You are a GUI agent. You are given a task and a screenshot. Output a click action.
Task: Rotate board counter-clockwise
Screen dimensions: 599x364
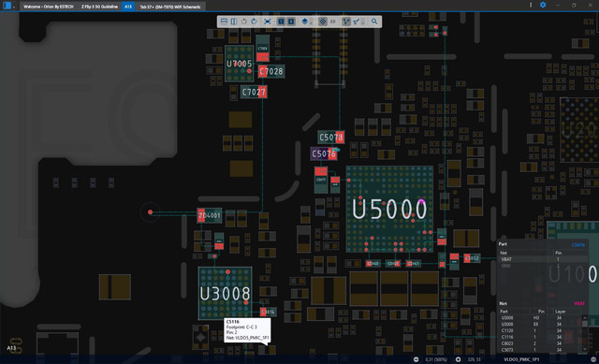click(x=243, y=22)
